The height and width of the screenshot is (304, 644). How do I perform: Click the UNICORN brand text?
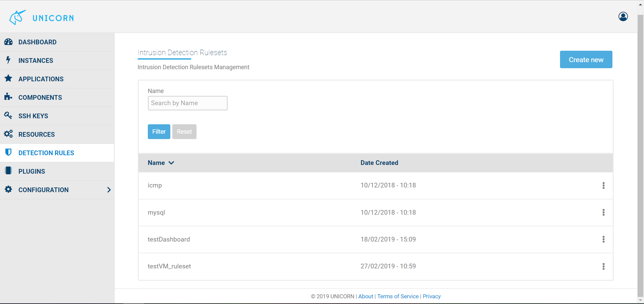53,18
